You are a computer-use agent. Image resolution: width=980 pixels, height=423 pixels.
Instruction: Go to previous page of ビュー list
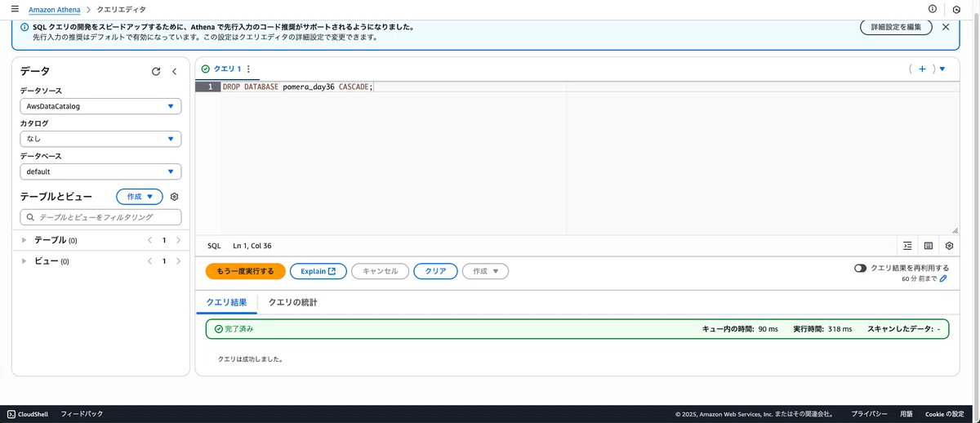point(149,261)
